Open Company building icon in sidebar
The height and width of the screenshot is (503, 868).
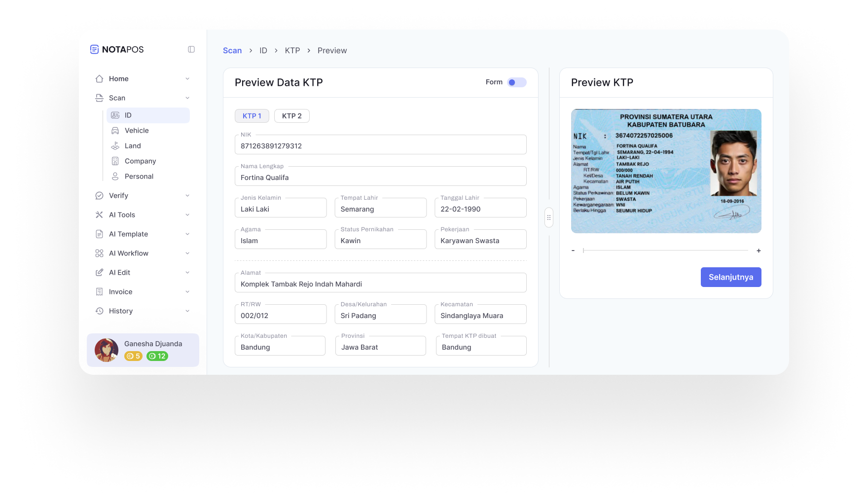click(115, 161)
